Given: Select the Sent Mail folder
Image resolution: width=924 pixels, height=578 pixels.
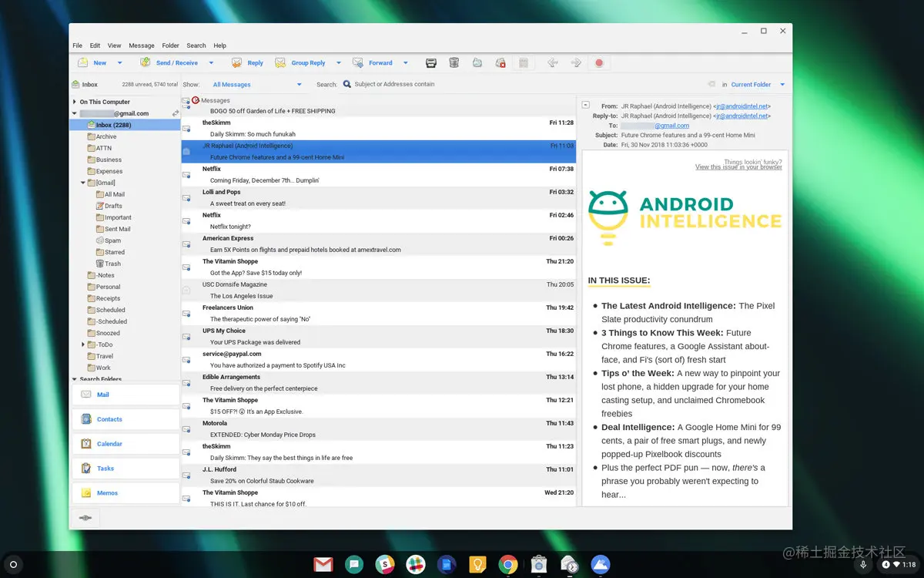Looking at the screenshot, I should click(x=117, y=229).
